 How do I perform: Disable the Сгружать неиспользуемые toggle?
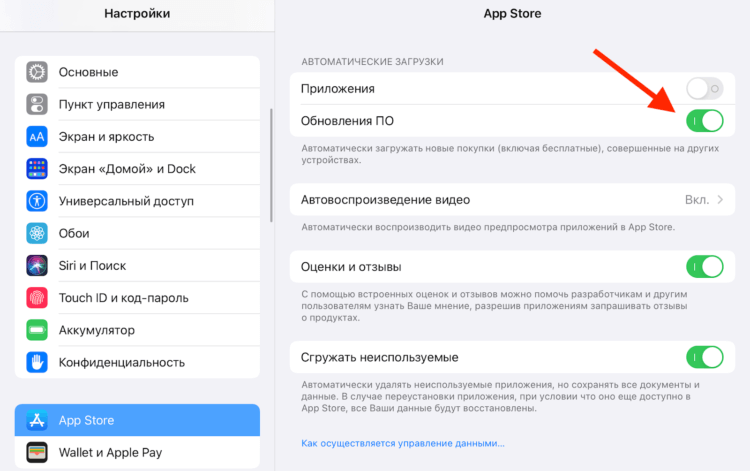pos(705,357)
